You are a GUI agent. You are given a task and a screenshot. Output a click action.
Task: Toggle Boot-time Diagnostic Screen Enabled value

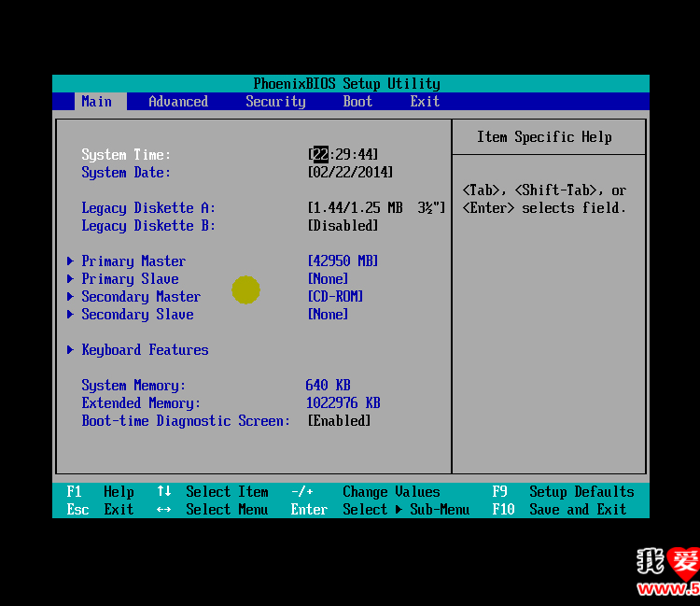[340, 421]
